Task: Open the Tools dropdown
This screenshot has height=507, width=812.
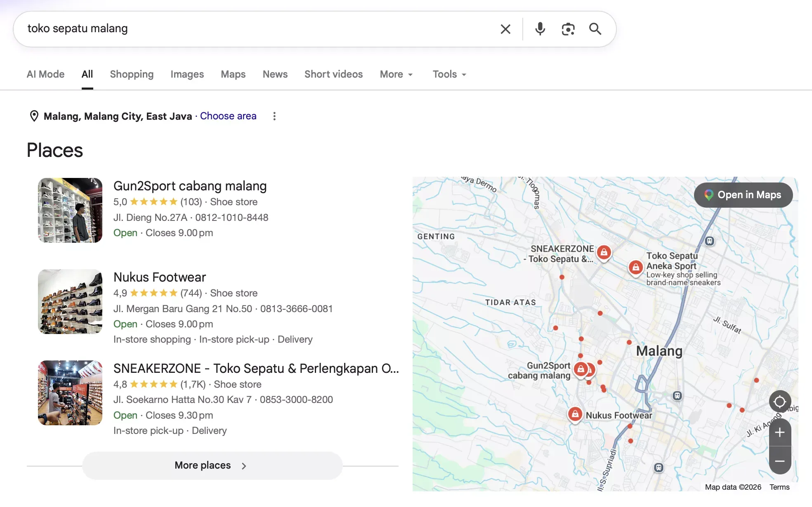Action: pos(449,74)
